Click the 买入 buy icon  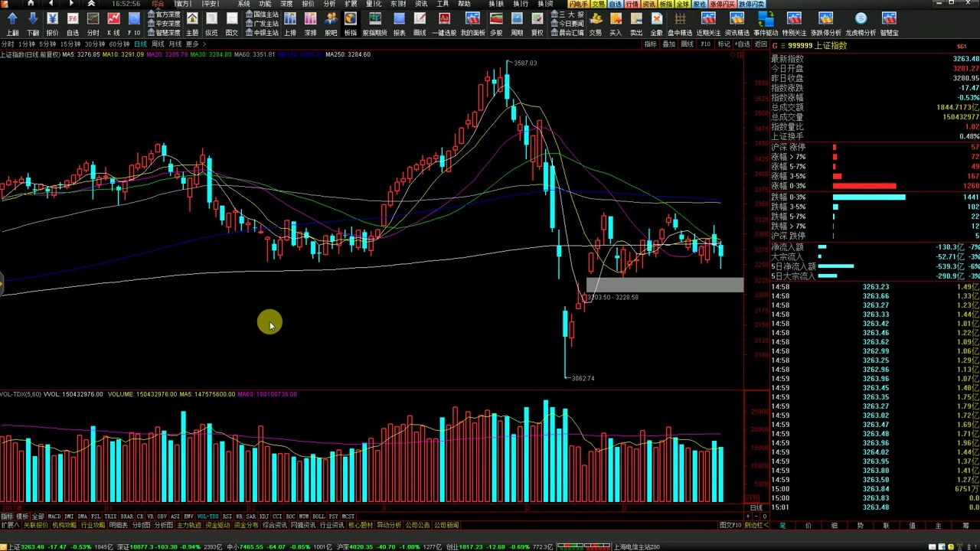point(616,18)
